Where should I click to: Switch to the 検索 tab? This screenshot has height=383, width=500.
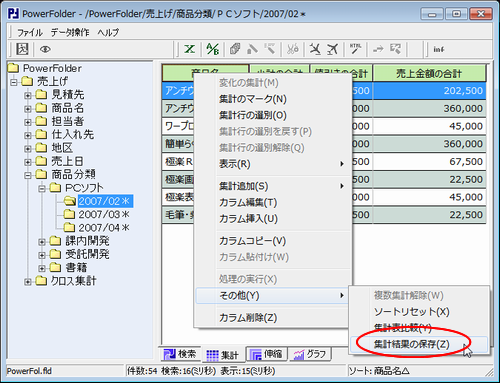coord(180,354)
